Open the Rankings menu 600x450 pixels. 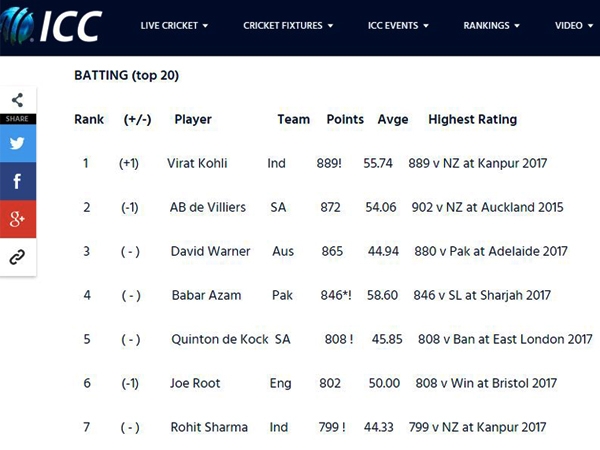coord(491,26)
